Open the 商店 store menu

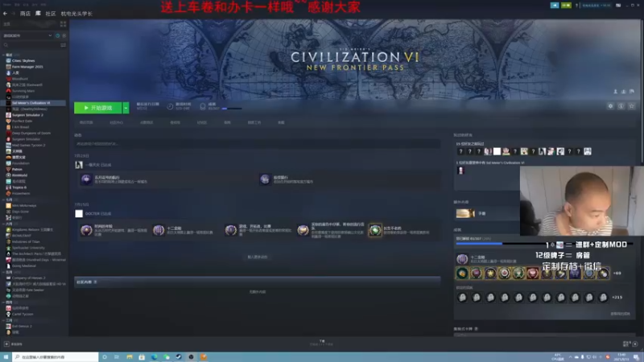pyautogui.click(x=25, y=14)
